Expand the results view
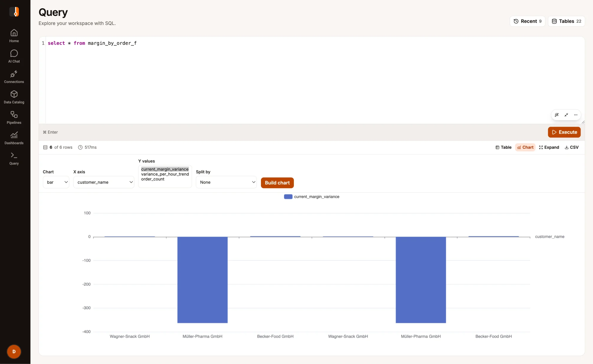This screenshot has width=593, height=364. (x=549, y=147)
